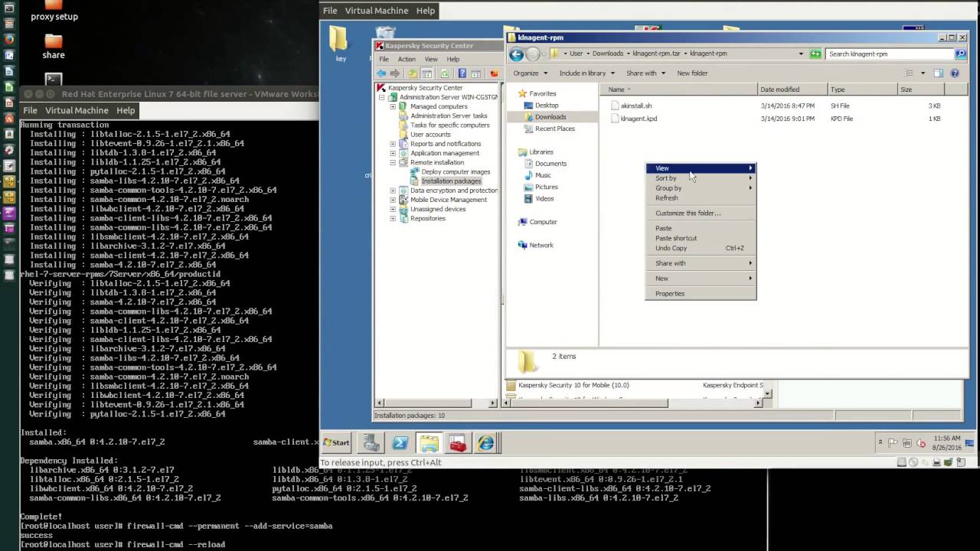Viewport: 980px width, 551px height.
Task: Select Installation packages in Kaspersky tree
Action: [451, 181]
